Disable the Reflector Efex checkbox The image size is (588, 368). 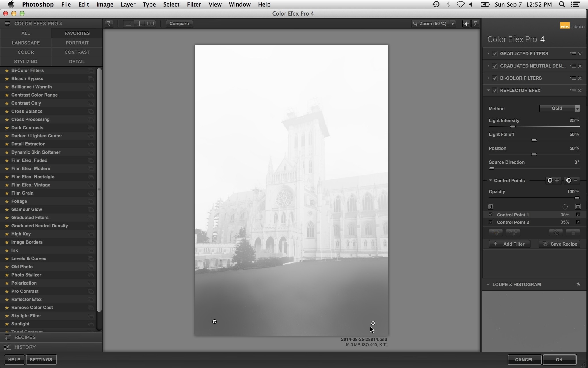pyautogui.click(x=495, y=91)
